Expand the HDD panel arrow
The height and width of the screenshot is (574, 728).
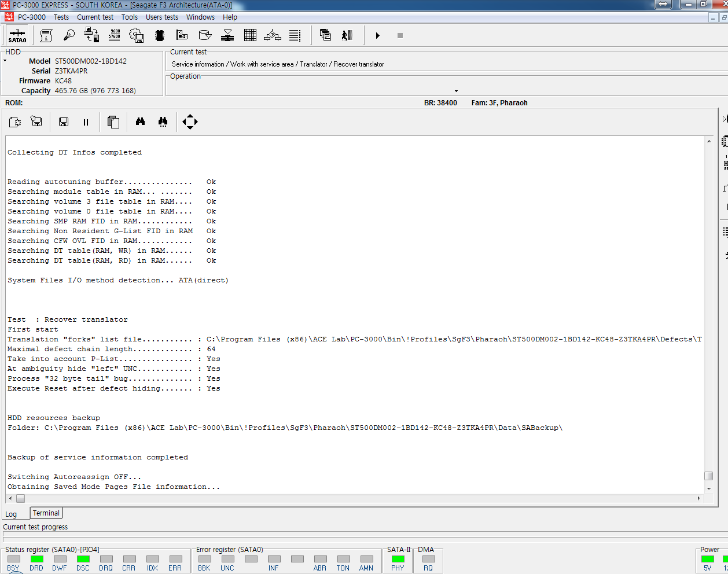click(x=5, y=61)
